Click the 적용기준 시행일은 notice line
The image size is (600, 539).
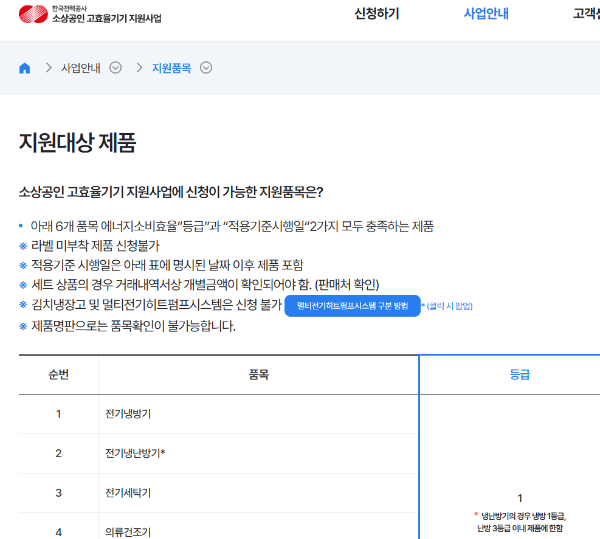pyautogui.click(x=167, y=265)
